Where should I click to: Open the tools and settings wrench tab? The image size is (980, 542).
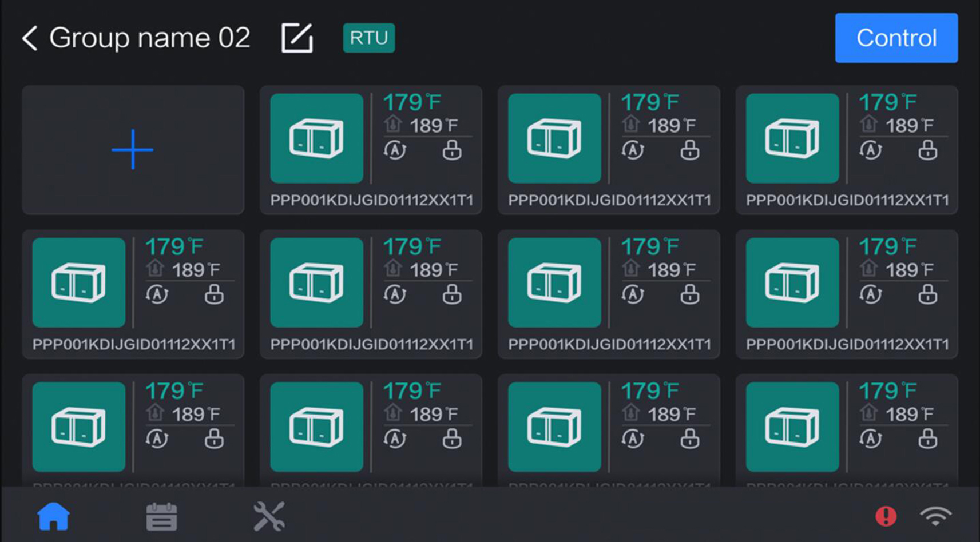[x=269, y=516]
